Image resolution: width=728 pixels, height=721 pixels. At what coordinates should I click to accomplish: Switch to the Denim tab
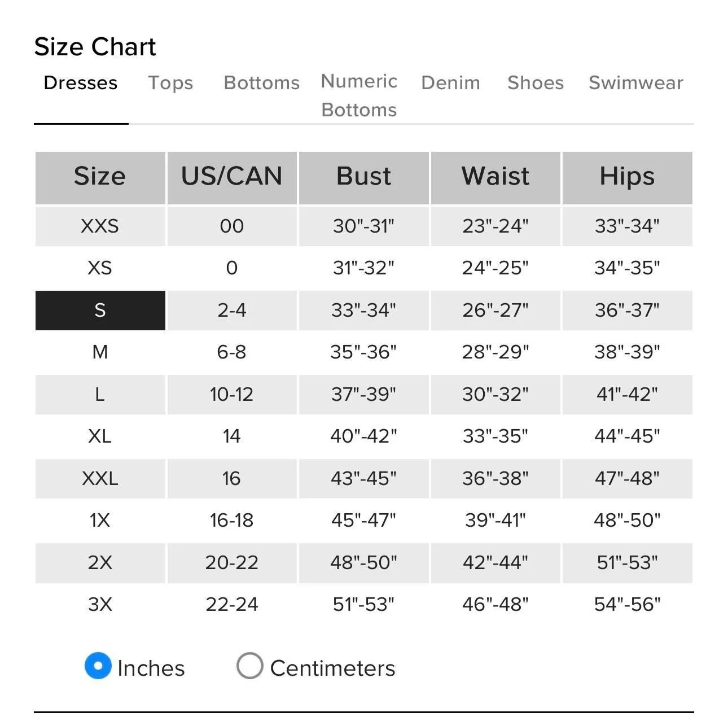tap(450, 83)
